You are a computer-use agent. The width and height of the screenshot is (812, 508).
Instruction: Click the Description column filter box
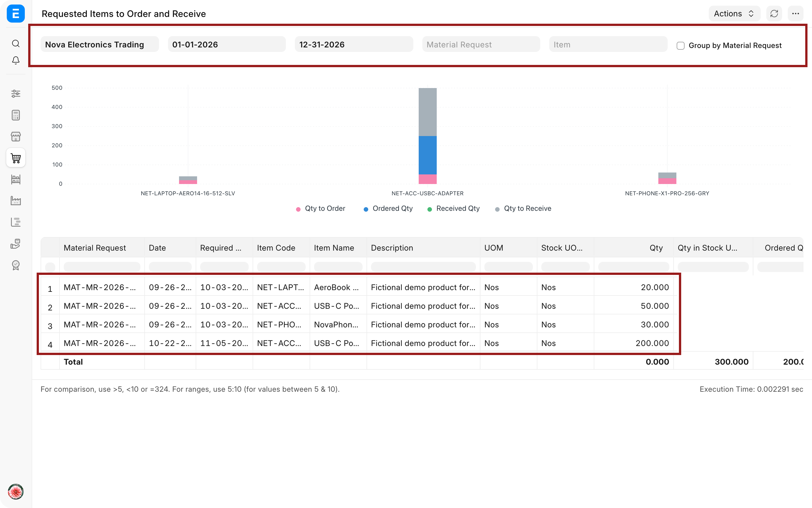423,267
